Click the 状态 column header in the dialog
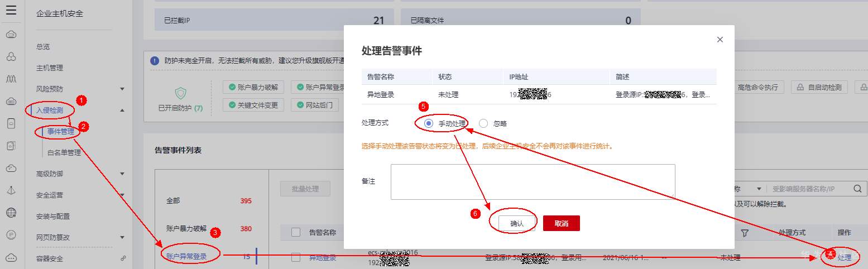The height and width of the screenshot is (269, 868). click(x=445, y=76)
